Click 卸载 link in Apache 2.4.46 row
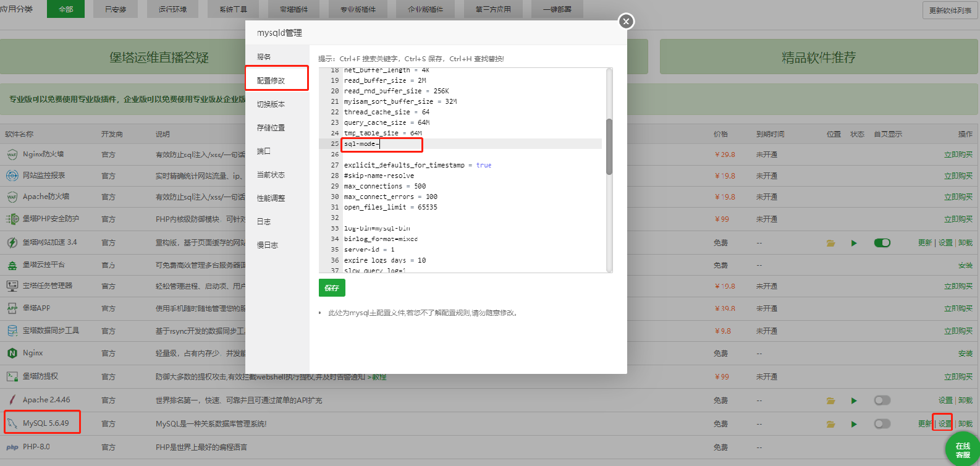This screenshot has height=466, width=980. coord(965,400)
